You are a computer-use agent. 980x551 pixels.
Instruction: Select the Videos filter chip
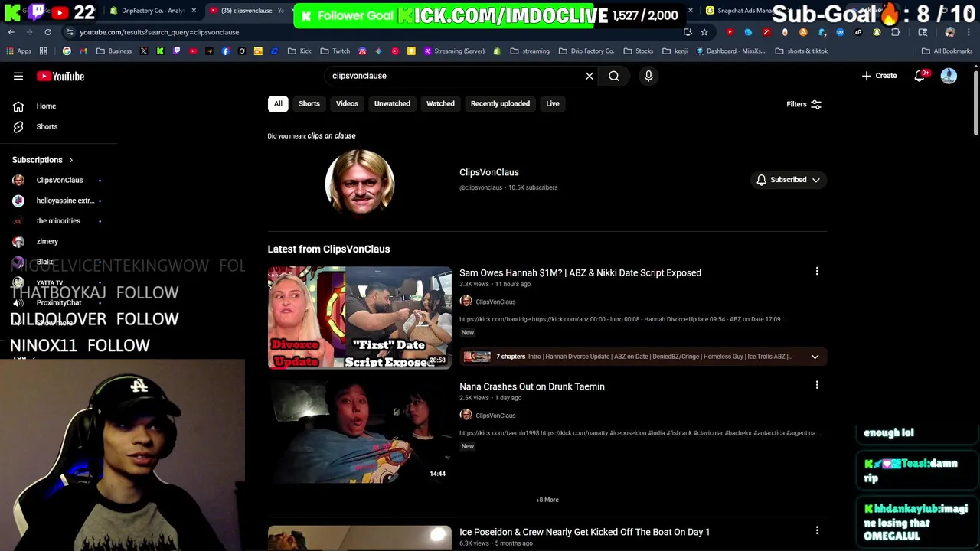[347, 103]
